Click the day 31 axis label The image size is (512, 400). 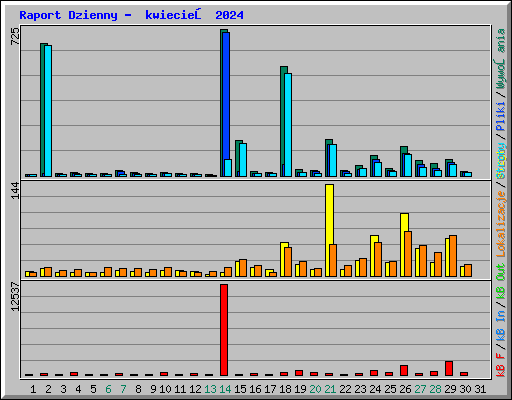pyautogui.click(x=480, y=389)
